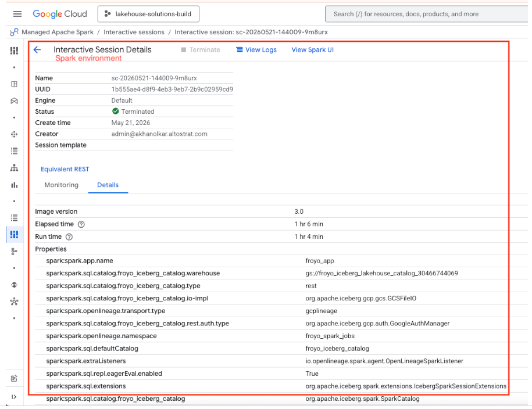Screen dimensions: 532x409
Task: Click the topmost grey dashboard icon in sidebar
Action: (15, 51)
